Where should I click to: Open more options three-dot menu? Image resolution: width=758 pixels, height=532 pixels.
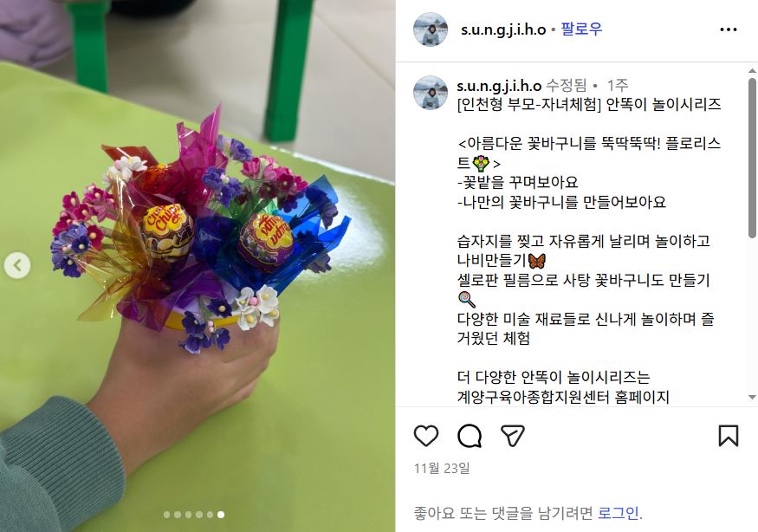coord(728,29)
